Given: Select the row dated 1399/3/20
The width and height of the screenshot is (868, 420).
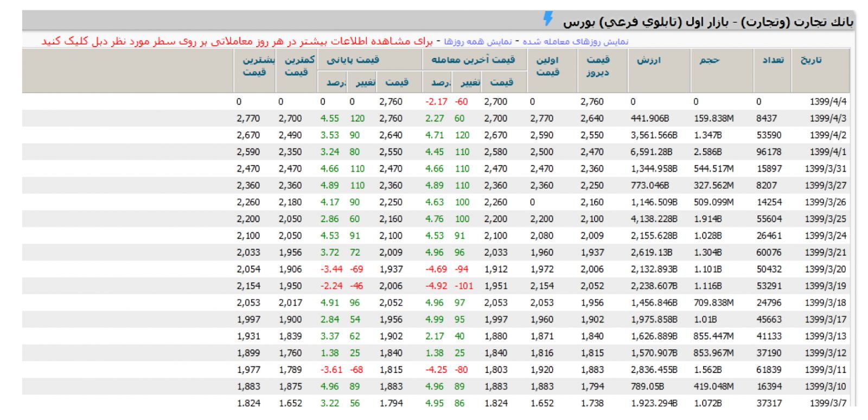Looking at the screenshot, I should [x=436, y=269].
